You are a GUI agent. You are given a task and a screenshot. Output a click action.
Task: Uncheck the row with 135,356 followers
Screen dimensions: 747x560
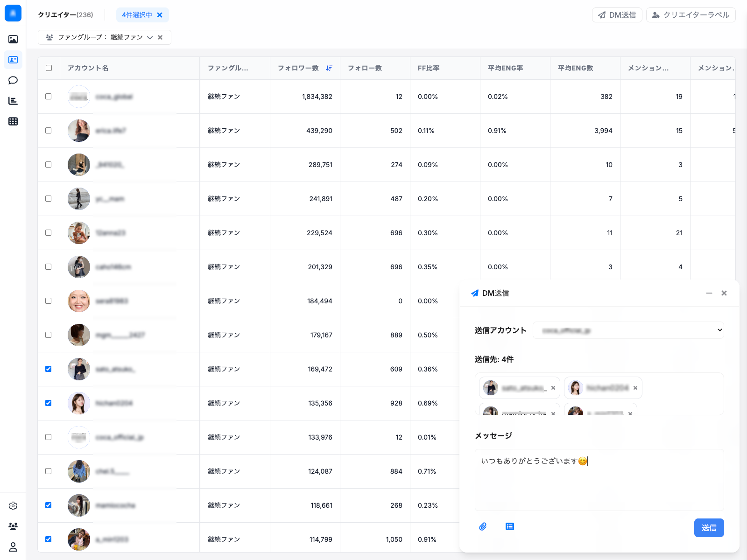[49, 403]
